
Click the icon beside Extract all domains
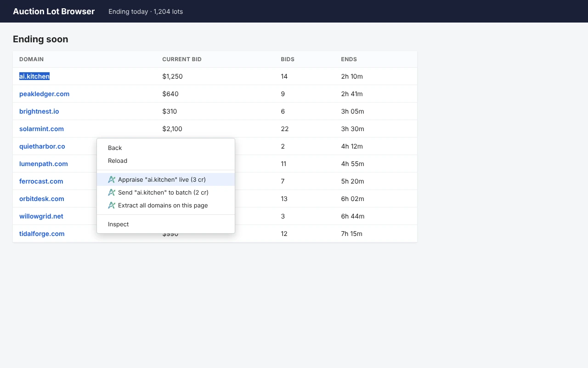click(x=112, y=205)
